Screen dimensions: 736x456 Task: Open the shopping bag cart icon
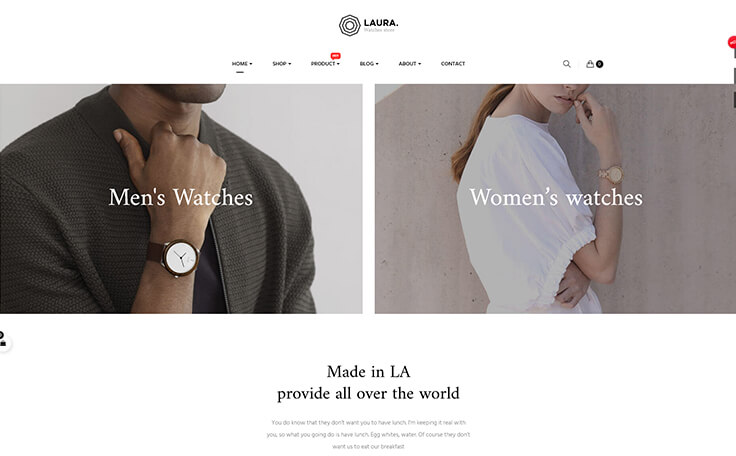590,64
